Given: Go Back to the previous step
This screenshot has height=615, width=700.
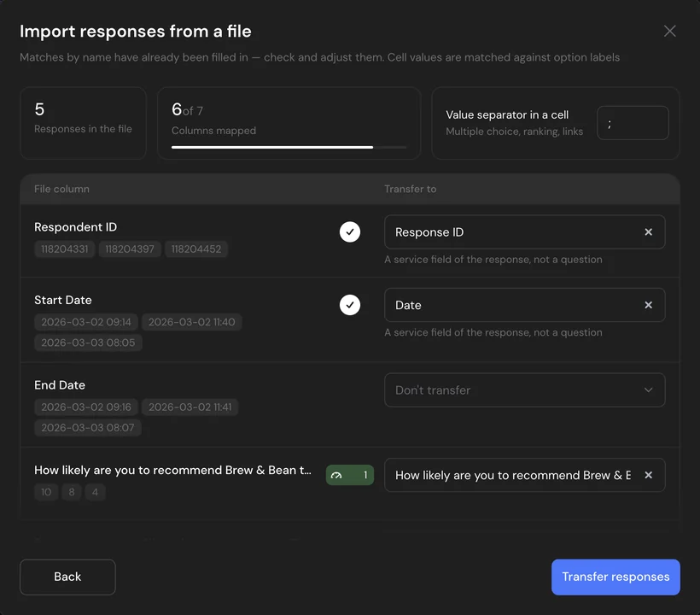Looking at the screenshot, I should tap(67, 577).
